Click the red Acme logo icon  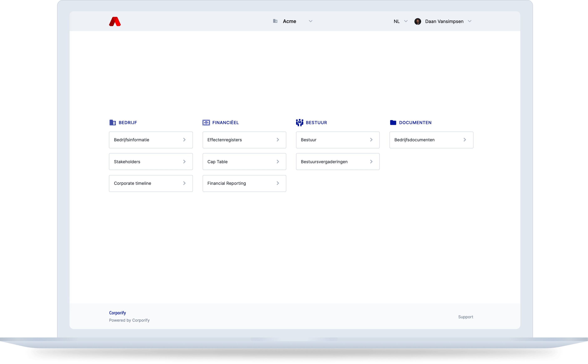(x=115, y=21)
